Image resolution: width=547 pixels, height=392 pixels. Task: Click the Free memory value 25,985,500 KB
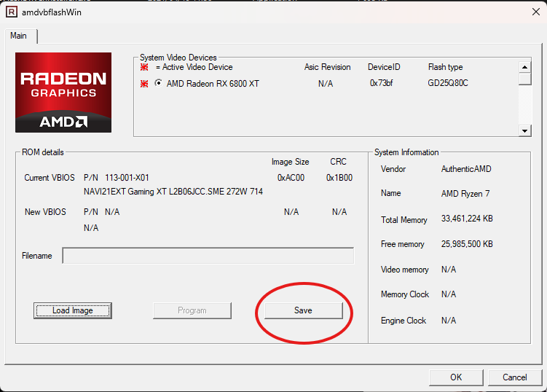[467, 244]
